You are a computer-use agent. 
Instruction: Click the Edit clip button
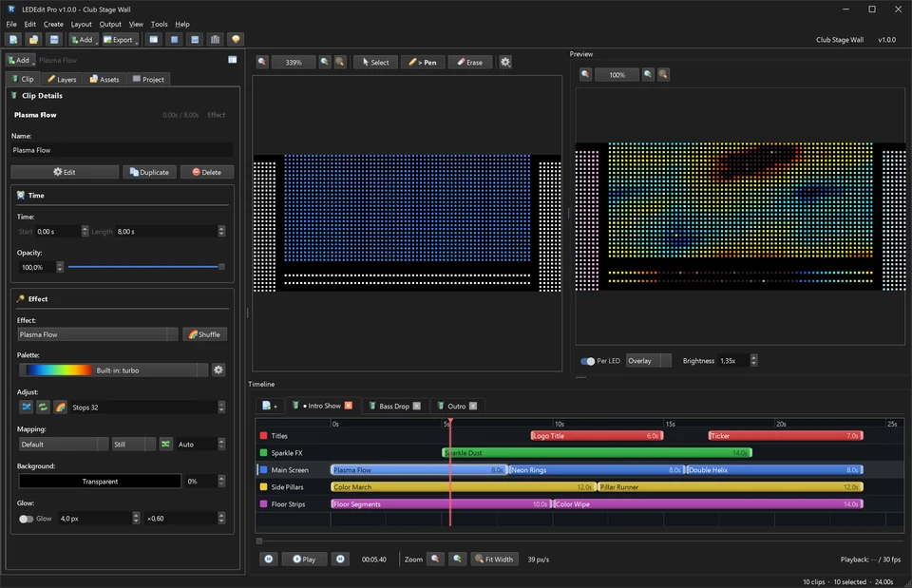tap(65, 172)
